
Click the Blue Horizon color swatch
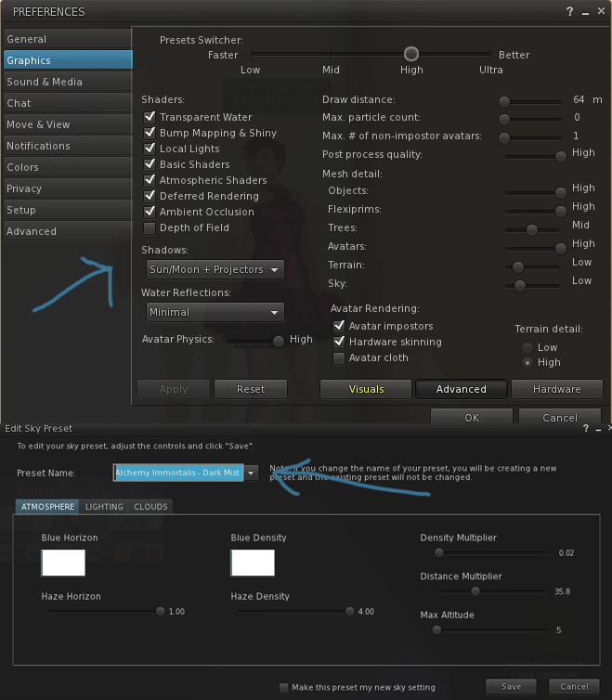pos(63,563)
